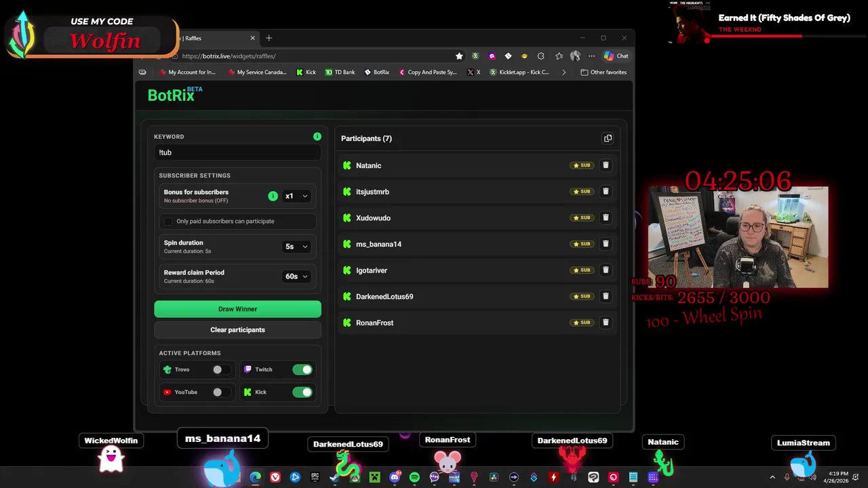Select the Raffles browser tab
868x488 pixels.
tap(216, 38)
